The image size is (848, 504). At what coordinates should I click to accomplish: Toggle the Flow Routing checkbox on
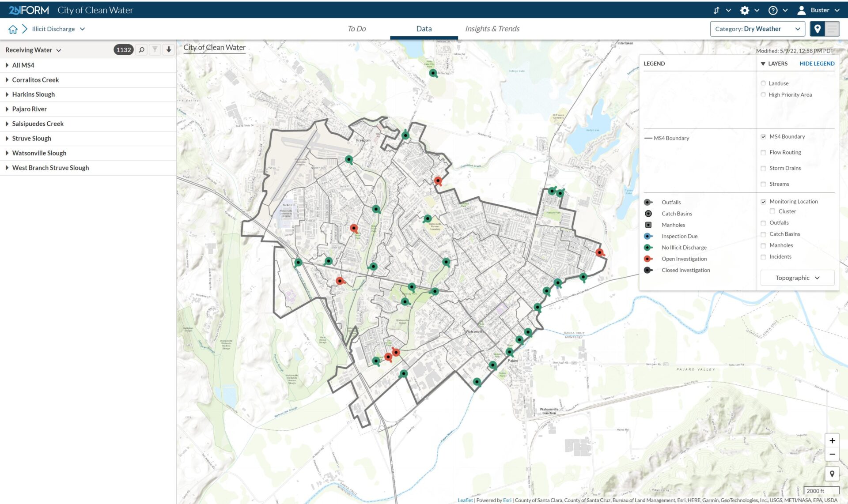click(x=763, y=152)
